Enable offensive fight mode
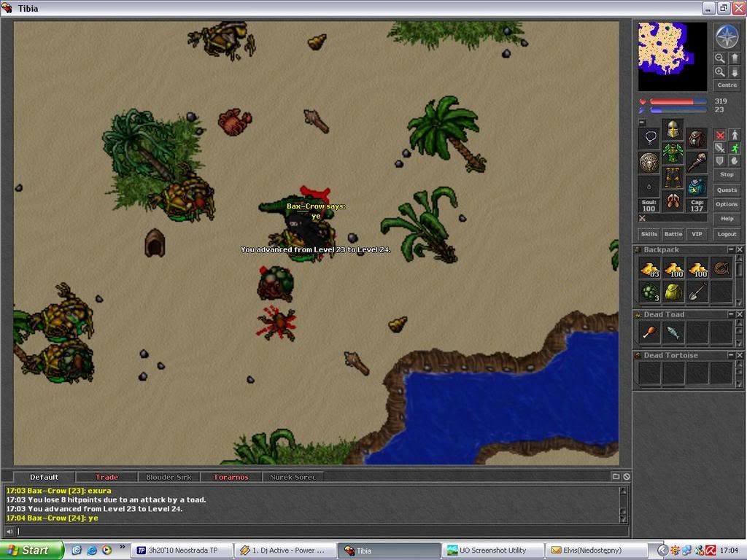The width and height of the screenshot is (747, 560). [720, 135]
